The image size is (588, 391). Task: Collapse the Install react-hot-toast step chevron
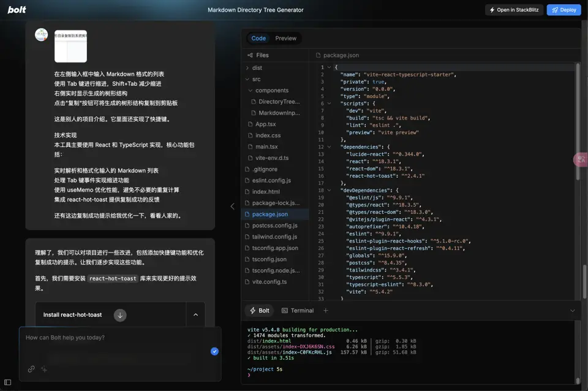[x=196, y=315]
